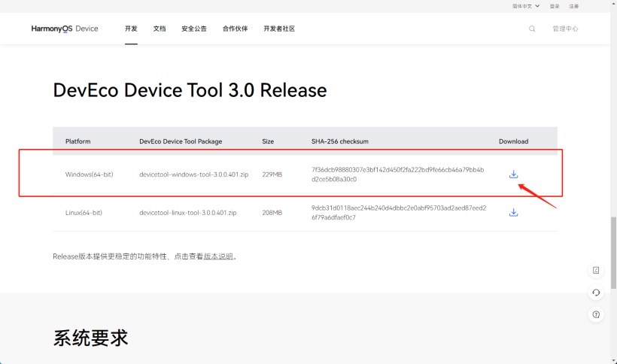
Task: Open the 开发者社区 navigation item
Action: [278, 29]
